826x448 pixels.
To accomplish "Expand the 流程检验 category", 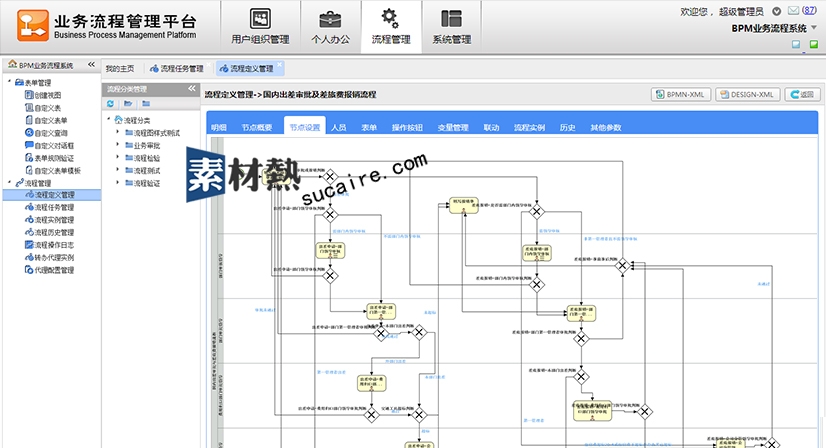I will (x=117, y=157).
